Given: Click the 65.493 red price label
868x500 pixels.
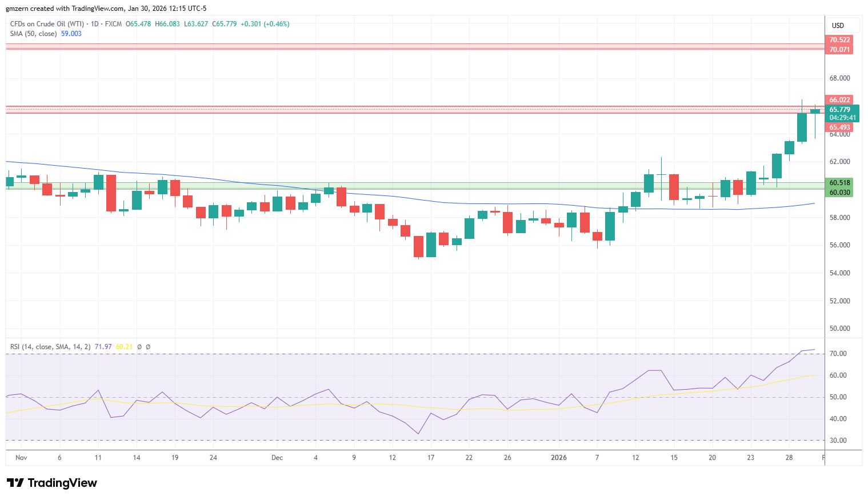Looking at the screenshot, I should [x=839, y=127].
